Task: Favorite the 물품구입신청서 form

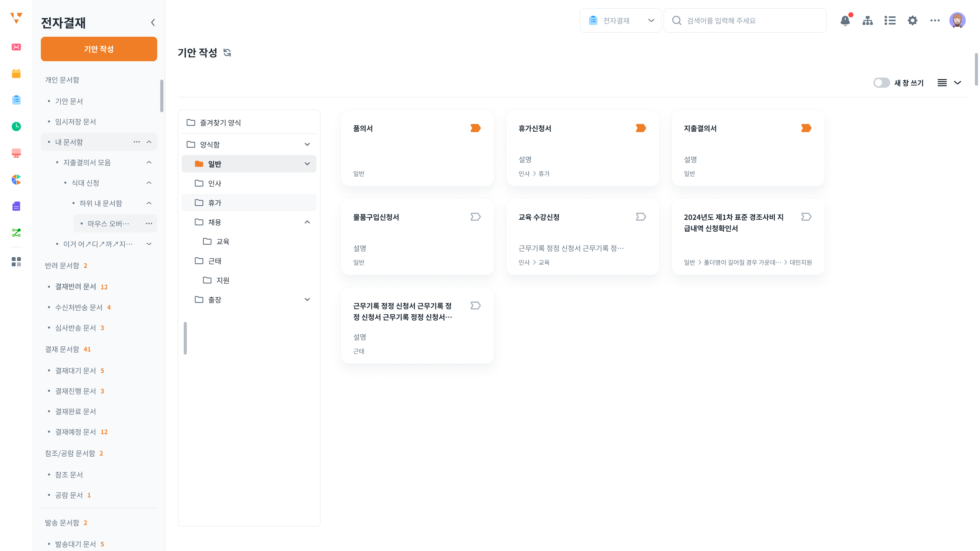Action: click(x=475, y=217)
